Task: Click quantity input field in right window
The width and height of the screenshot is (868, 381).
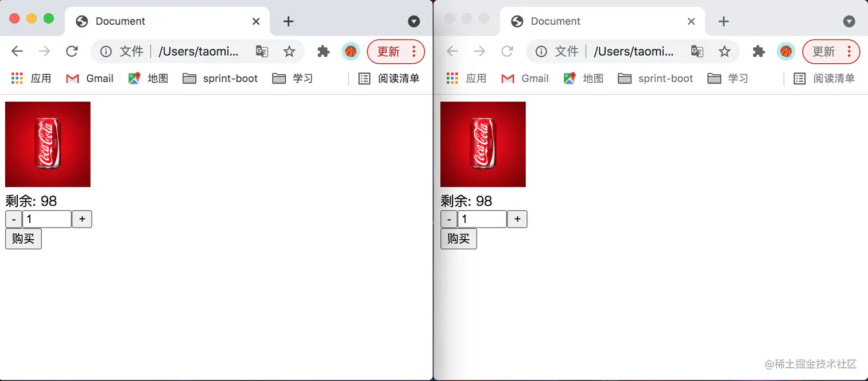Action: click(482, 219)
